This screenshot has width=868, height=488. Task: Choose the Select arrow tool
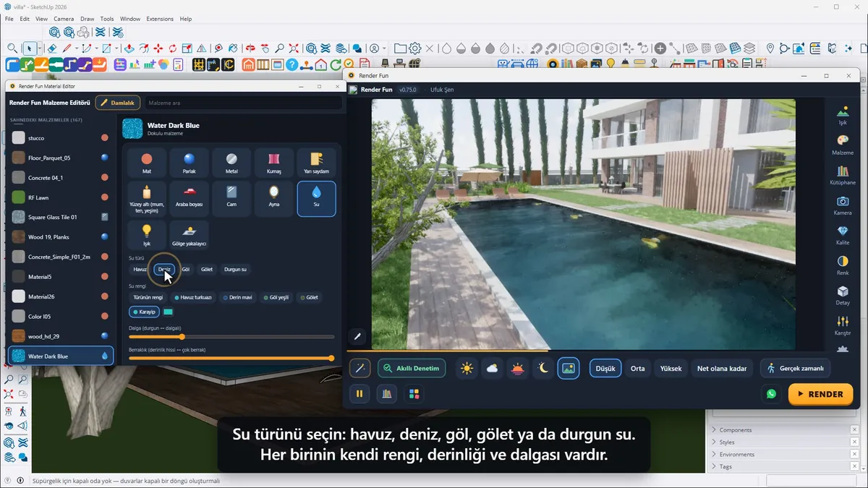pos(30,48)
